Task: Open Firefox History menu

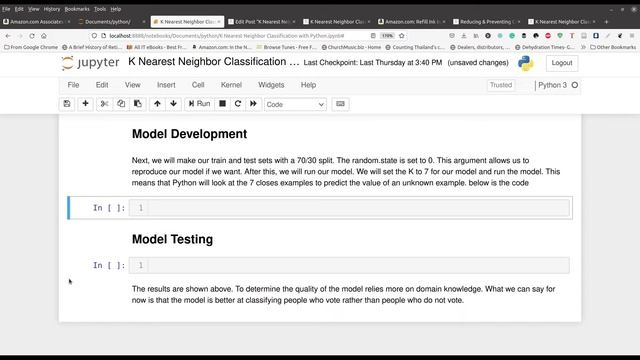Action: click(51, 9)
